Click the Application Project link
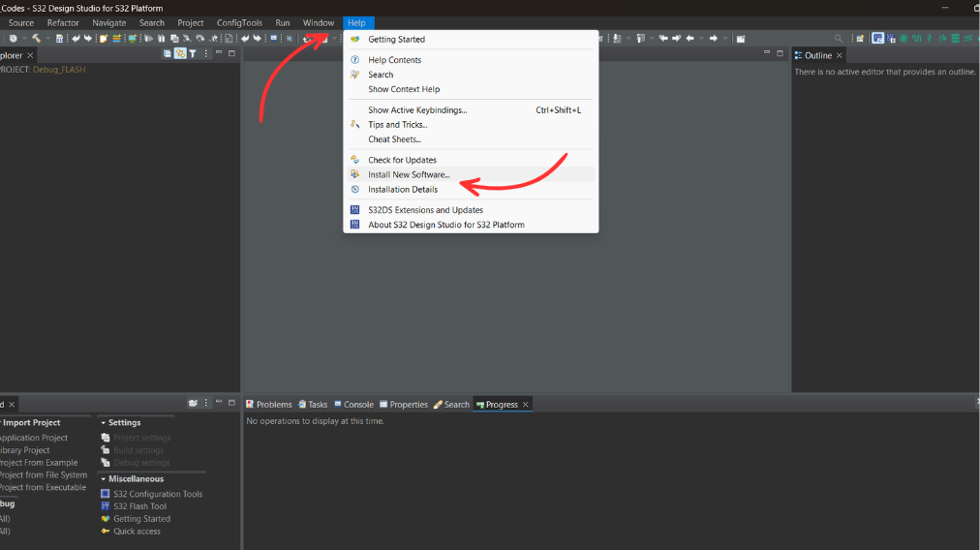The height and width of the screenshot is (550, 980). [x=34, y=438]
